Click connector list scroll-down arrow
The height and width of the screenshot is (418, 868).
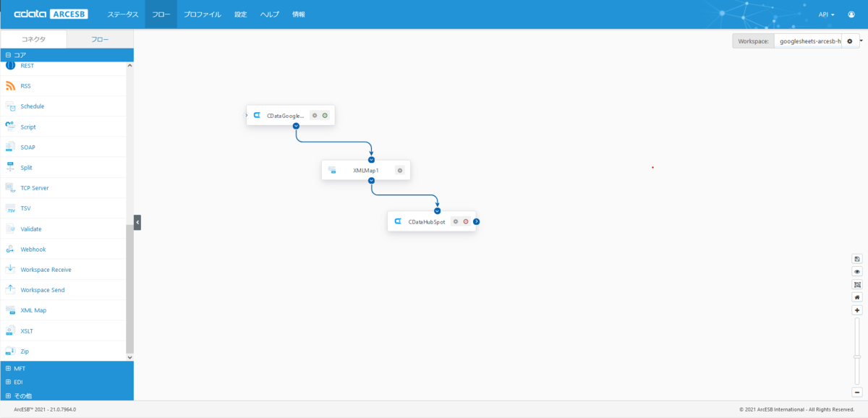[x=130, y=357]
